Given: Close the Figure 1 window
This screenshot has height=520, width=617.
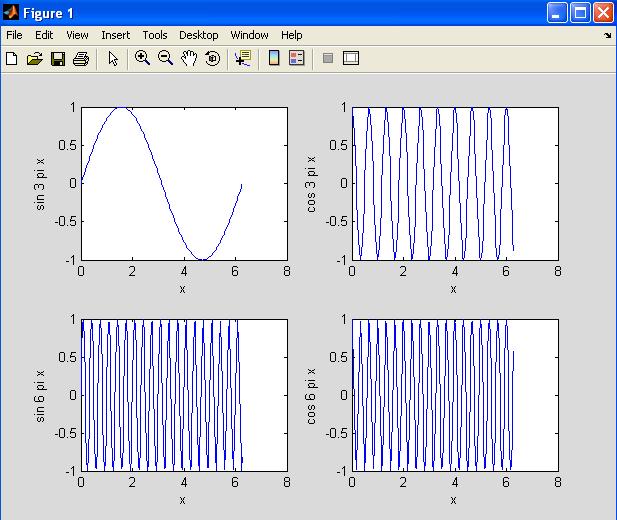Looking at the screenshot, I should (604, 13).
